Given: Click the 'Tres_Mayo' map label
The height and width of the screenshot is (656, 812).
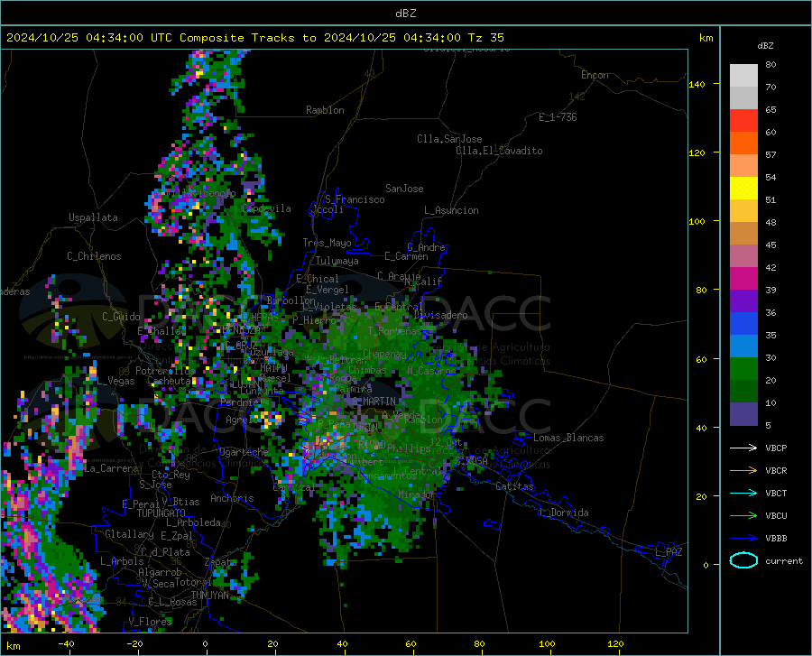Looking at the screenshot, I should [327, 243].
